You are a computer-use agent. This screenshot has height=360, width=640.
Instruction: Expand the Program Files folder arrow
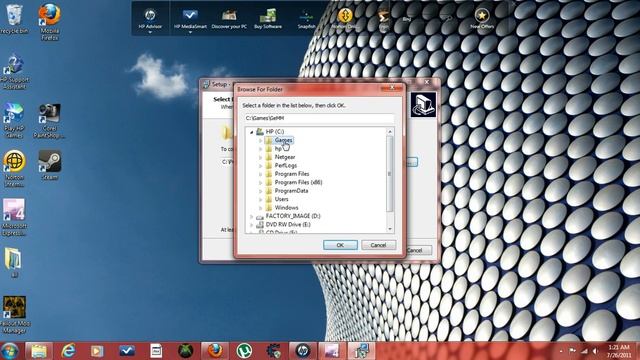pos(260,174)
